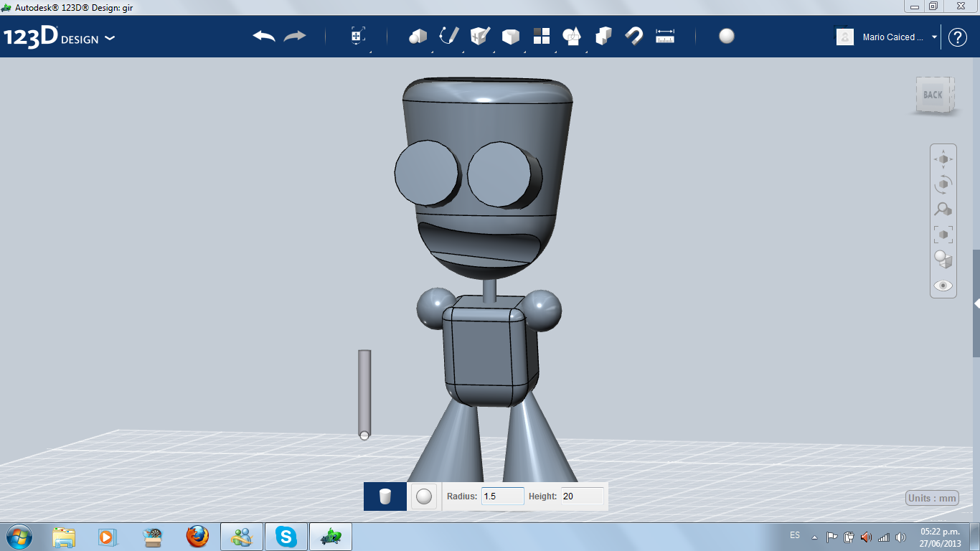Viewport: 980px width, 551px height.
Task: Launch Windows Media Player from taskbar
Action: click(x=108, y=537)
